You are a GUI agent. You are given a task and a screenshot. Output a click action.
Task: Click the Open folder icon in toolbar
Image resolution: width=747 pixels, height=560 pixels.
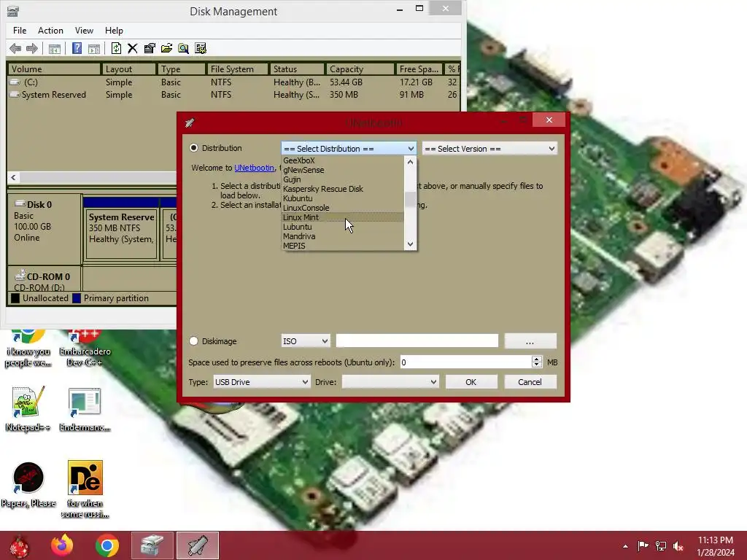pyautogui.click(x=166, y=48)
